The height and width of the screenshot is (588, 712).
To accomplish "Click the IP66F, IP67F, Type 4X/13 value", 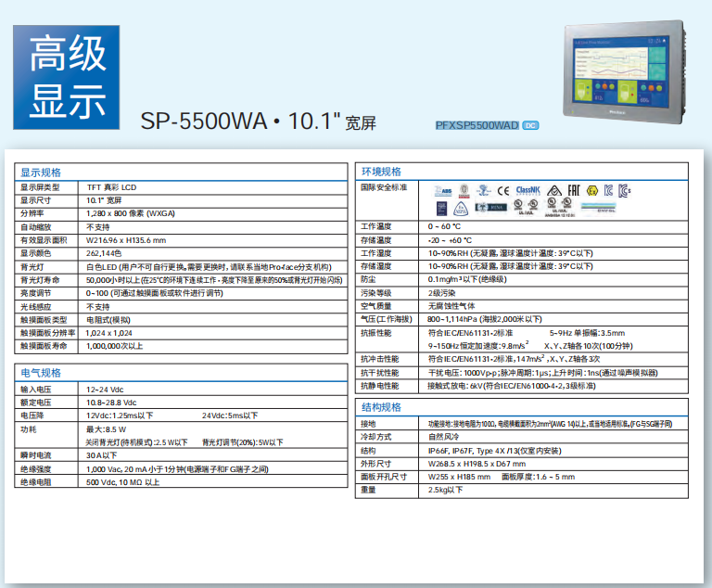I will click(x=494, y=451).
